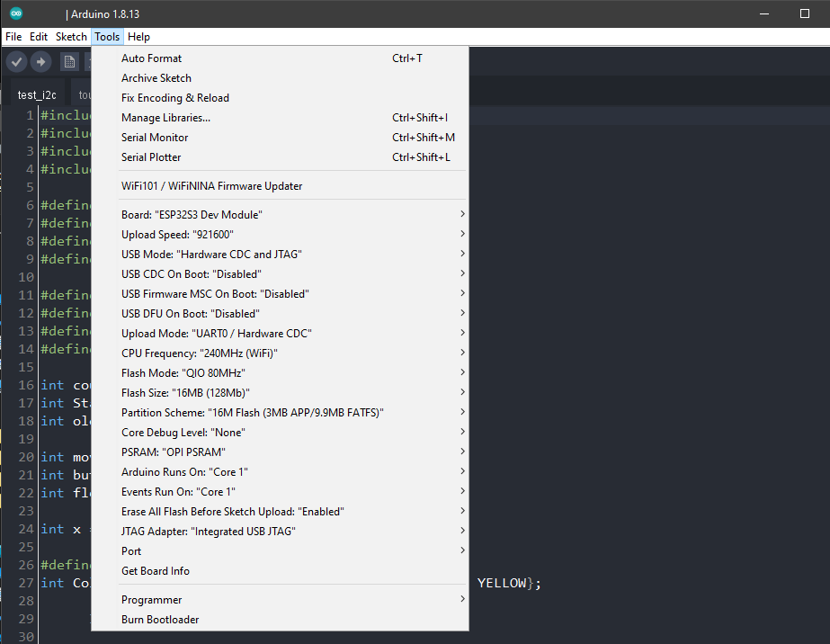Select Archive Sketch menu entry
This screenshot has height=644, width=830.
[x=280, y=78]
